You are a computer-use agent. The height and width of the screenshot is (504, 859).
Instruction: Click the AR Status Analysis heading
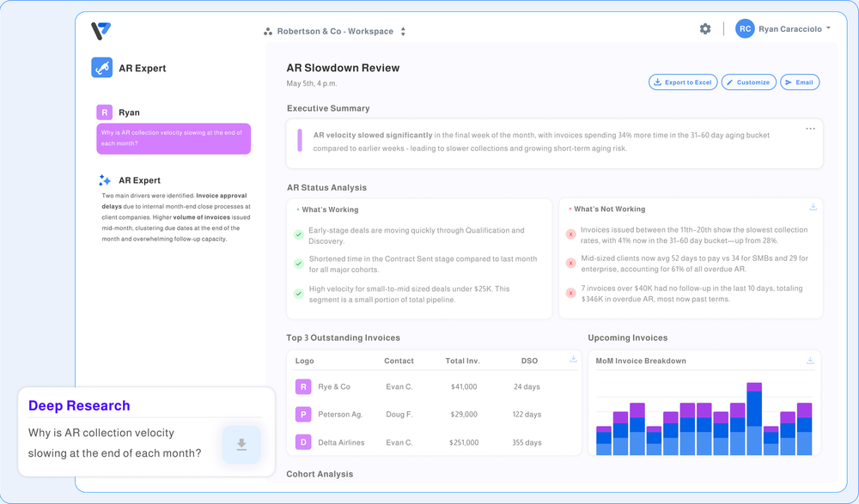[327, 188]
